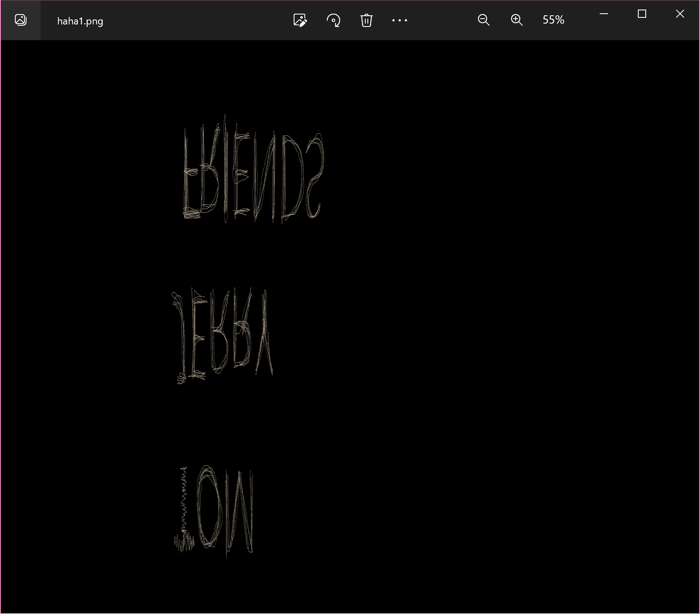The image size is (700, 614).
Task: Delete haha1.png using the trash icon
Action: pos(366,20)
